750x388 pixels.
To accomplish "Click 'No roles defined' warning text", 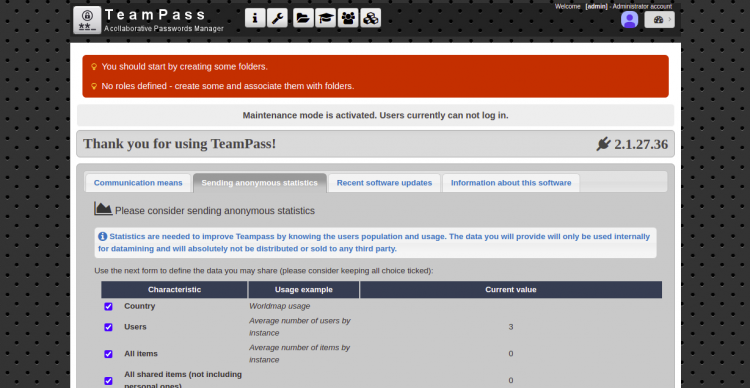I will (228, 86).
